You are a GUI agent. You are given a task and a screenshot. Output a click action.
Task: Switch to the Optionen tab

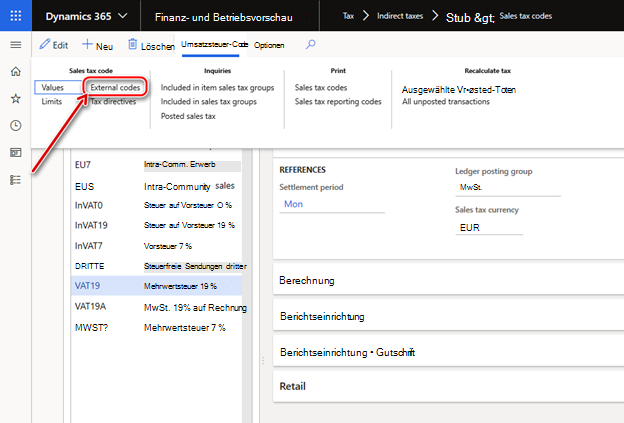pyautogui.click(x=269, y=45)
